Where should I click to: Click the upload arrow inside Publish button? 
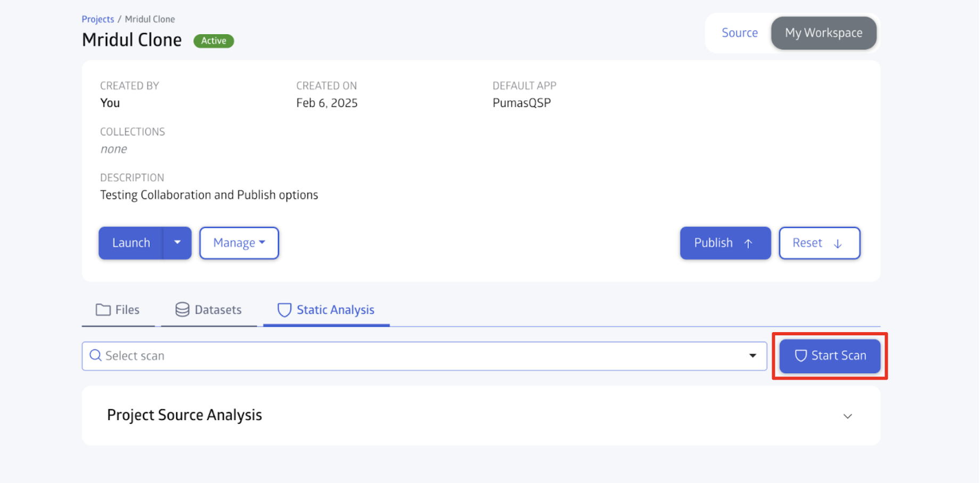click(x=749, y=243)
